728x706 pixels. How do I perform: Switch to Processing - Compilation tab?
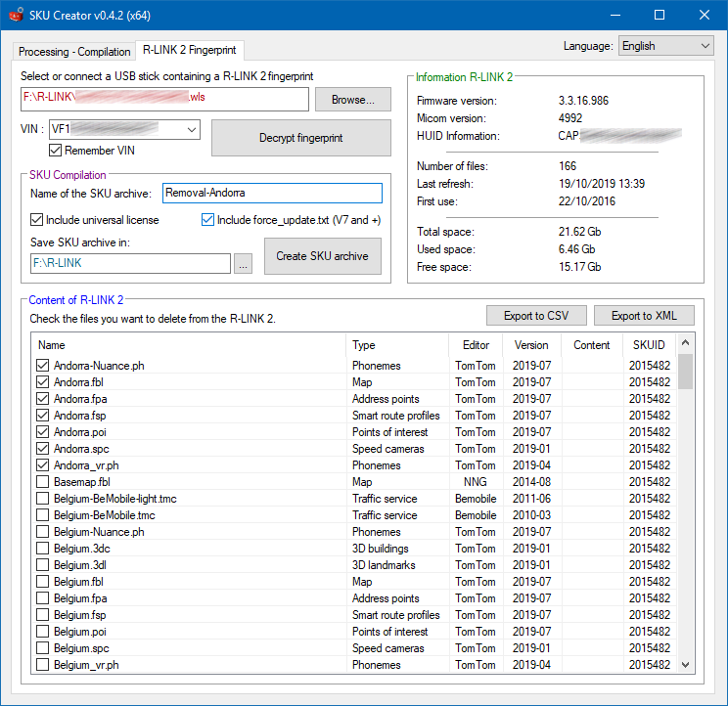(x=74, y=52)
